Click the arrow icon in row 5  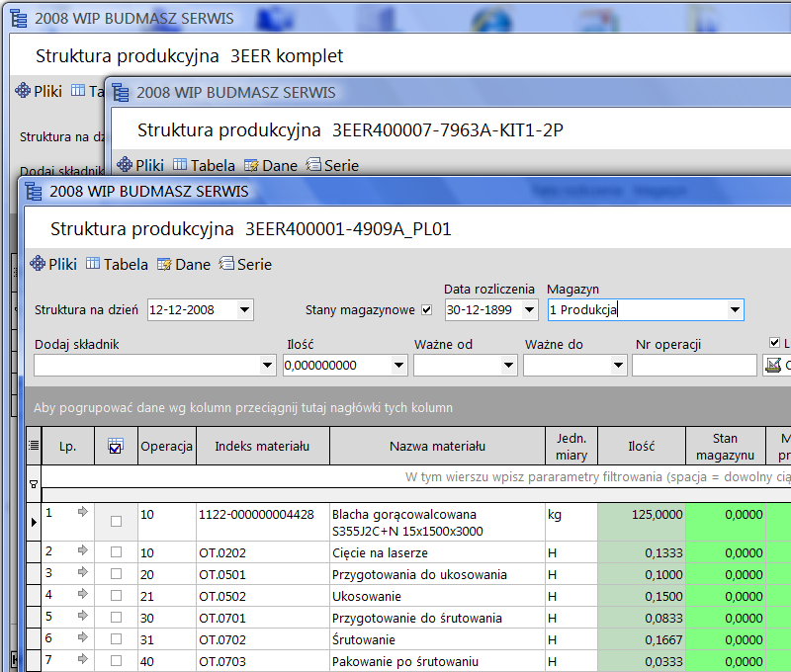(x=83, y=615)
